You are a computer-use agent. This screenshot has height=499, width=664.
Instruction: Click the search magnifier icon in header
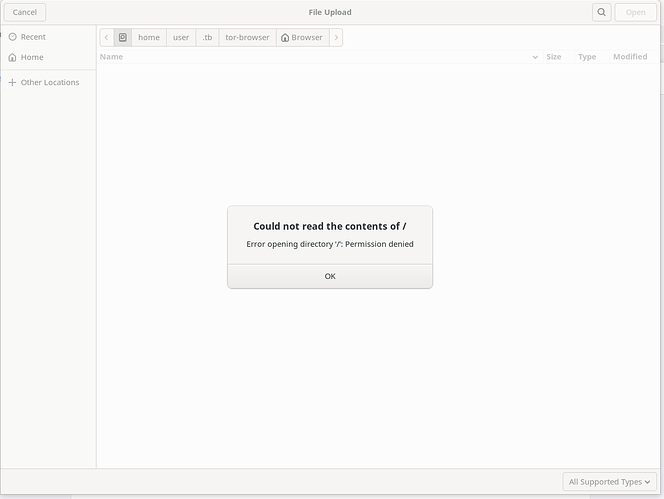coord(601,12)
